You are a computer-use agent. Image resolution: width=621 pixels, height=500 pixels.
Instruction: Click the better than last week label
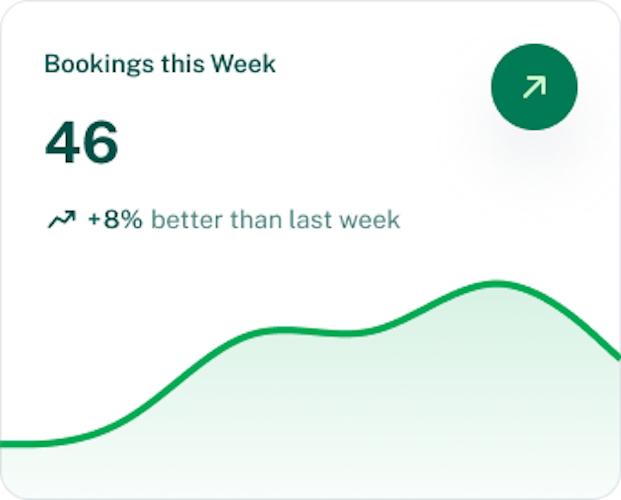(276, 219)
